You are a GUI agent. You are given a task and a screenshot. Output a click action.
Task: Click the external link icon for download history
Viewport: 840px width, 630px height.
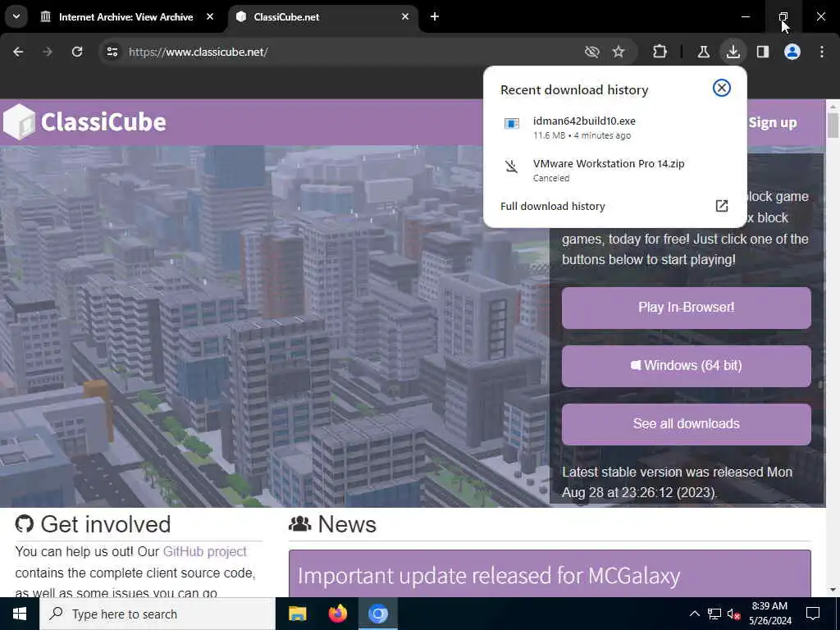(722, 206)
